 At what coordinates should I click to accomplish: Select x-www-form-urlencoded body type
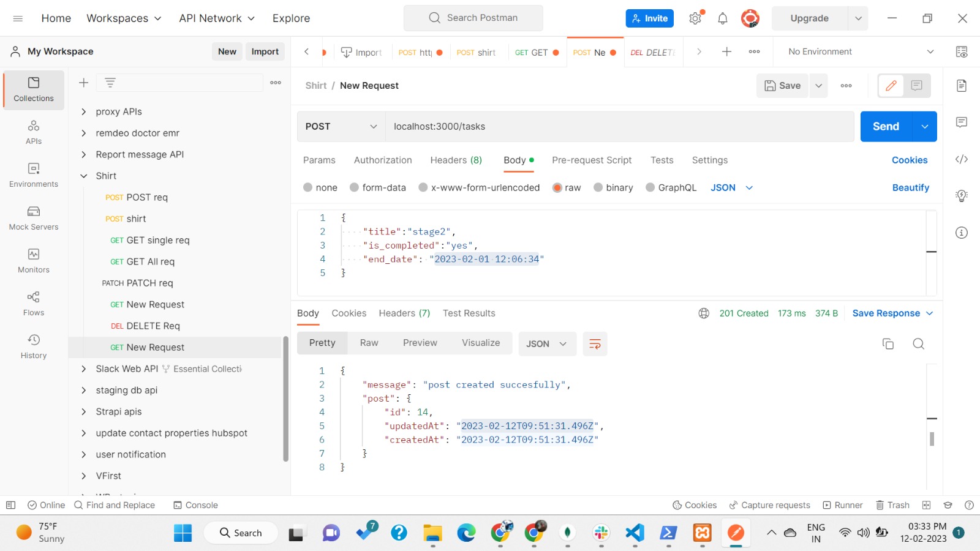[x=479, y=187]
